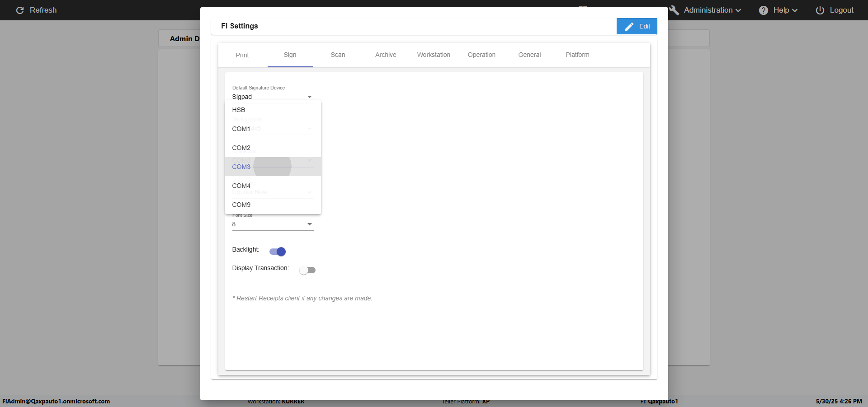The width and height of the screenshot is (868, 407).
Task: Switch to the Sign tab
Action: point(290,55)
